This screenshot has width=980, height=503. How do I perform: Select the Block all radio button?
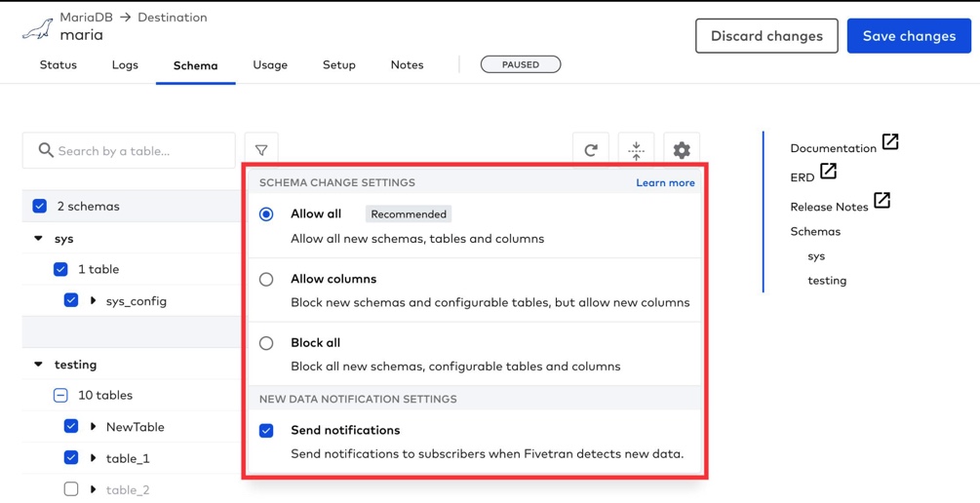[x=266, y=343]
